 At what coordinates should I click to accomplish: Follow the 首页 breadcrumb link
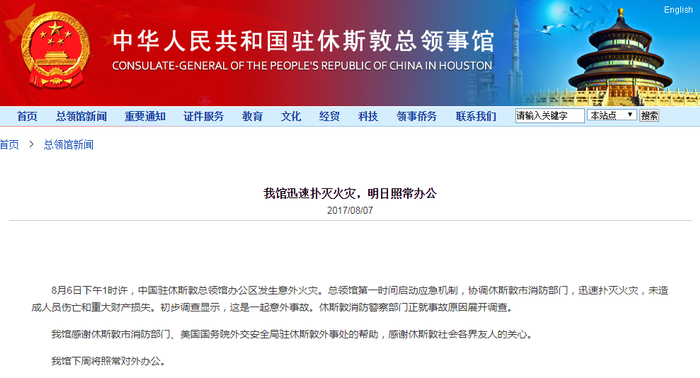pyautogui.click(x=9, y=145)
